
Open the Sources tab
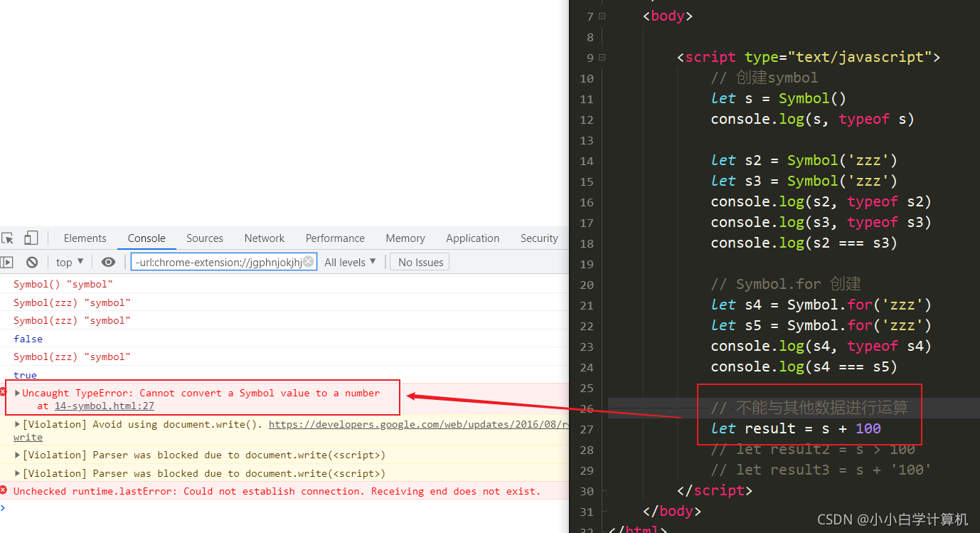pos(205,238)
